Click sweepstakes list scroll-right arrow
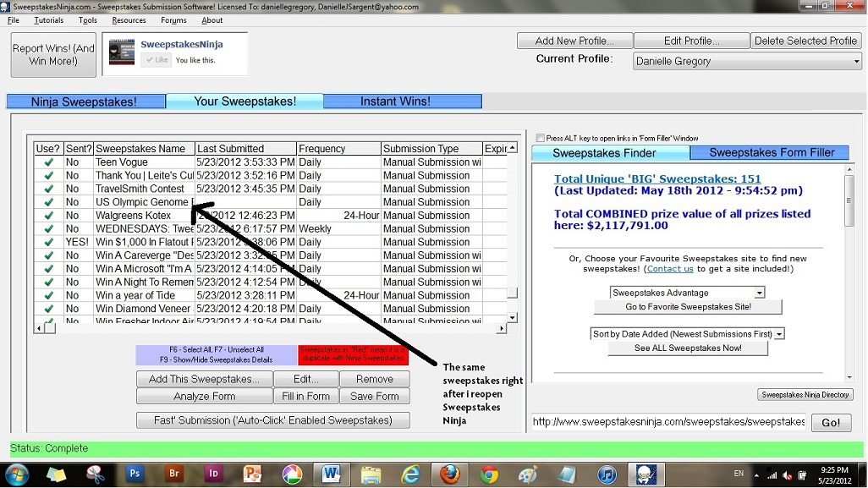The height and width of the screenshot is (488, 868). [x=502, y=328]
